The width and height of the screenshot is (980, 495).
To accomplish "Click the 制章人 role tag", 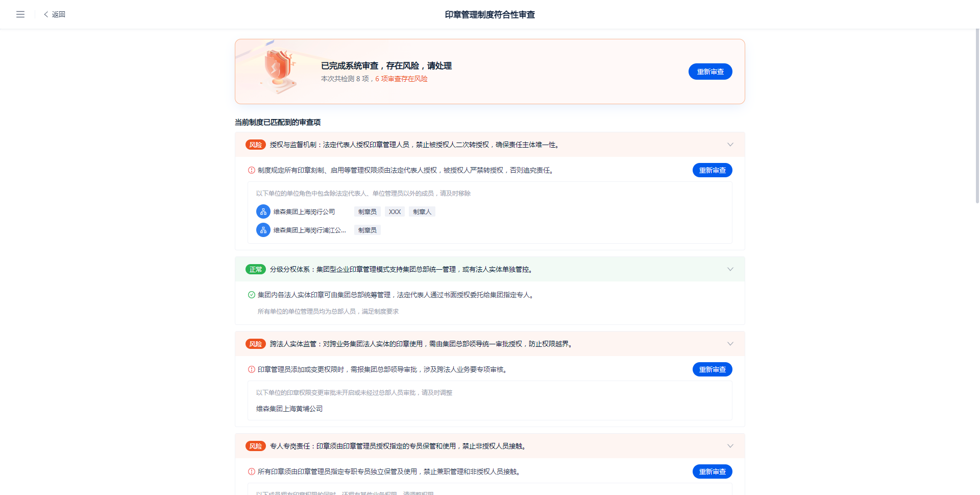I will 422,211.
